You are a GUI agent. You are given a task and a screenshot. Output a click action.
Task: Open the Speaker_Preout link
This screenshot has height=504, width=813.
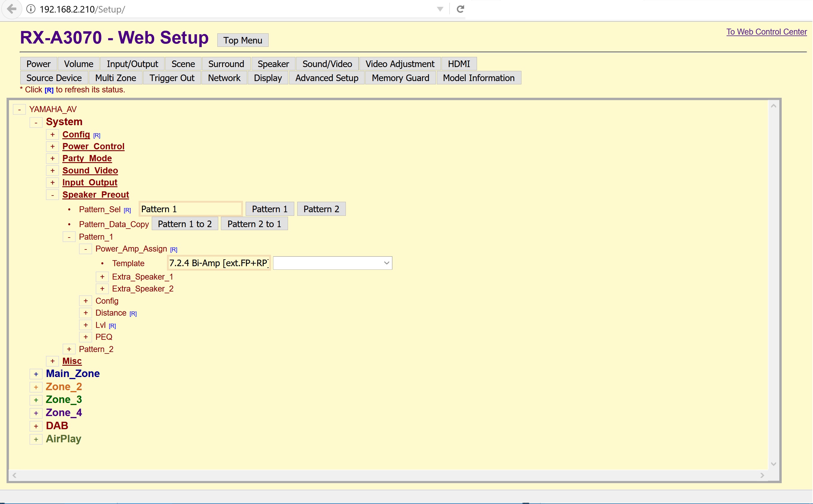(x=96, y=195)
